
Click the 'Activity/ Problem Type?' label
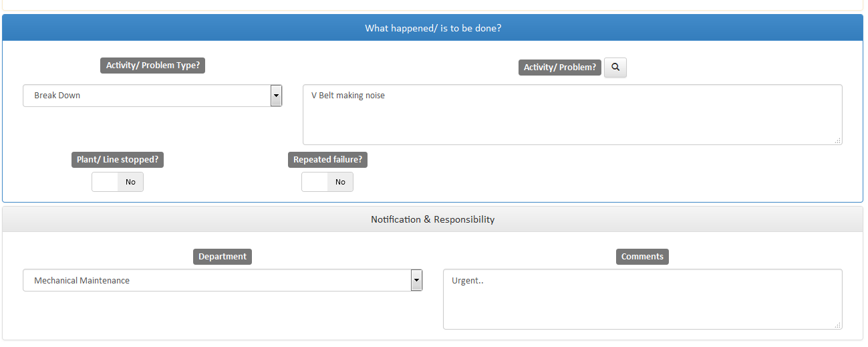[153, 66]
